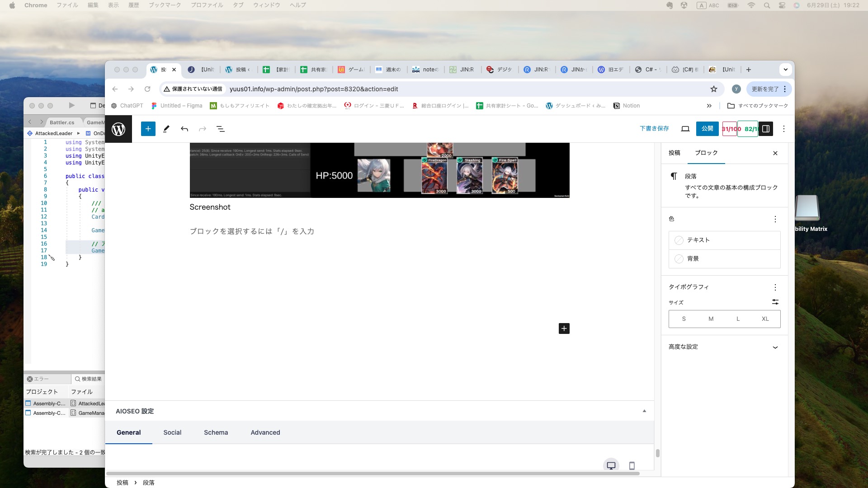
Task: Toggle the settings sidebar panel icon
Action: [x=765, y=129]
